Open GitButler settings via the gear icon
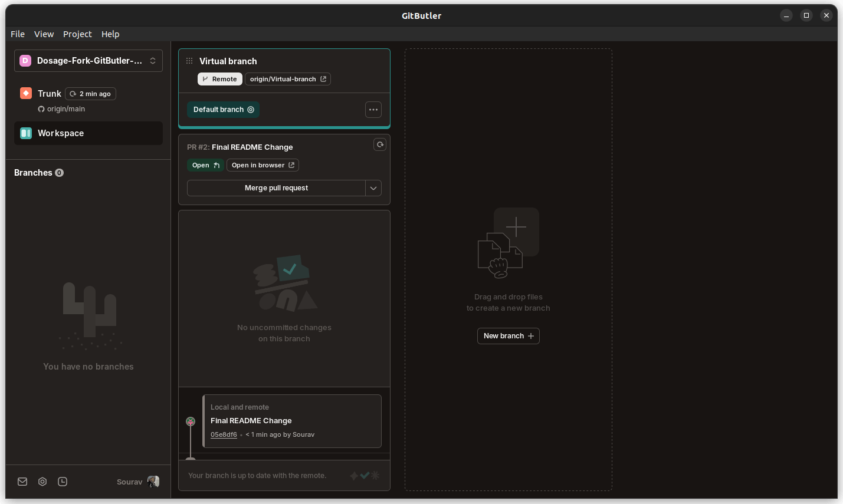The image size is (843, 504). [x=42, y=482]
